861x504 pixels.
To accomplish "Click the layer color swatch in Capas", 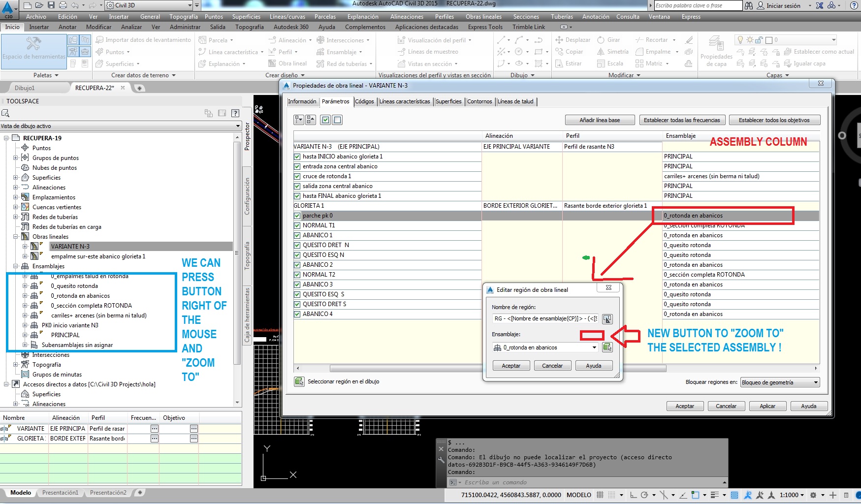I will tap(769, 40).
